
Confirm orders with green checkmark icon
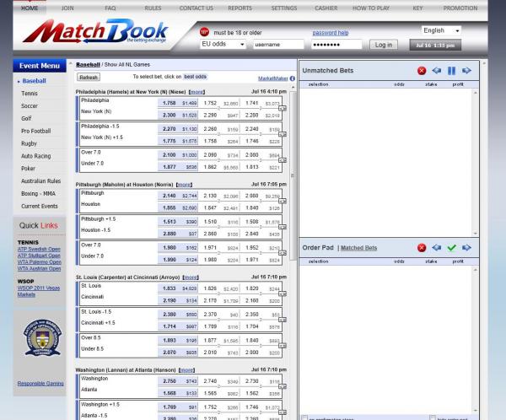pos(451,248)
